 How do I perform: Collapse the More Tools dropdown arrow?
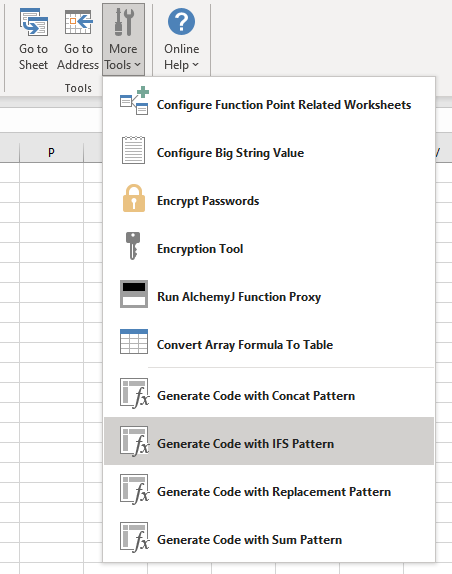coord(138,65)
